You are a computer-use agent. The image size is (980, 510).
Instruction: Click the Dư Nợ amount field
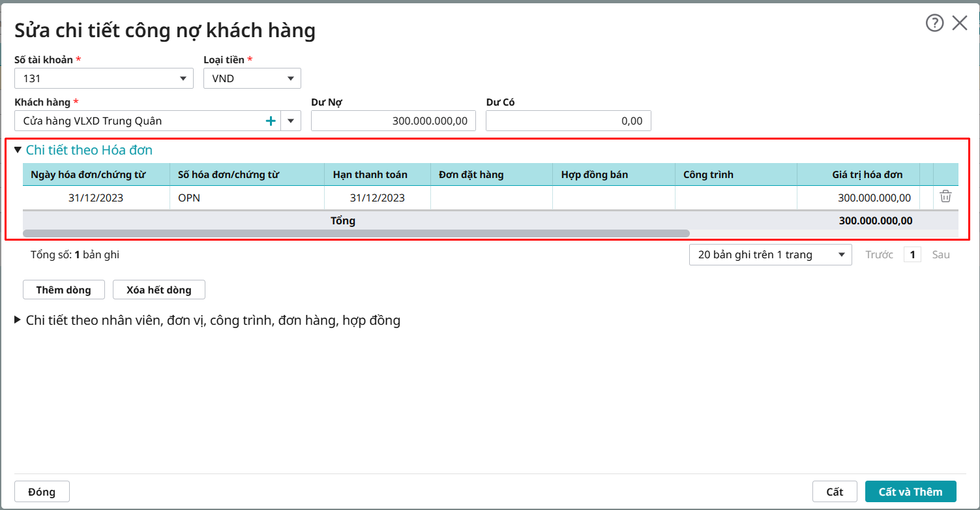[x=393, y=121]
